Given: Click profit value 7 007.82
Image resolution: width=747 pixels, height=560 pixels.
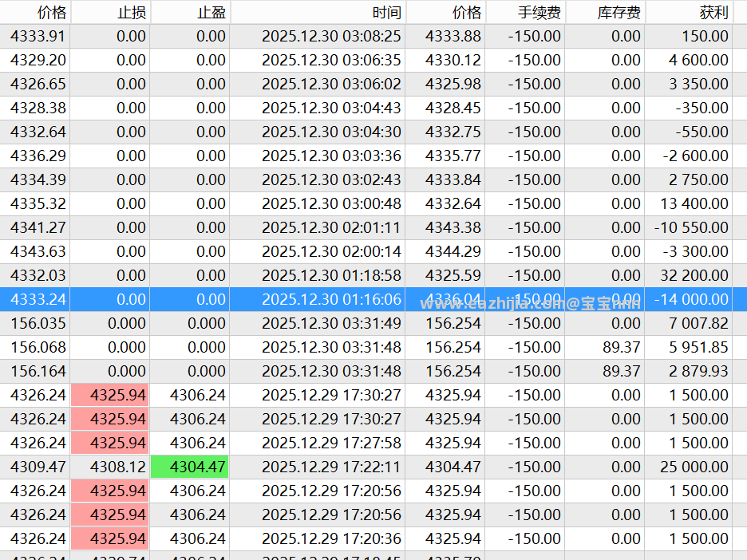Looking at the screenshot, I should pos(698,323).
